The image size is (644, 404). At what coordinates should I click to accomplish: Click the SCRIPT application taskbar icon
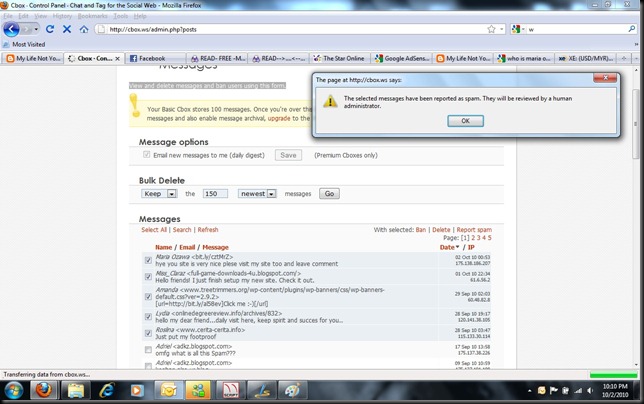pyautogui.click(x=230, y=390)
